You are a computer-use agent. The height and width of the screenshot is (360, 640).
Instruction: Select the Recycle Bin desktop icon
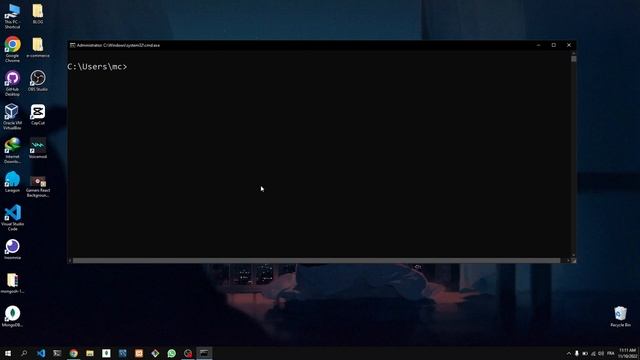620,316
